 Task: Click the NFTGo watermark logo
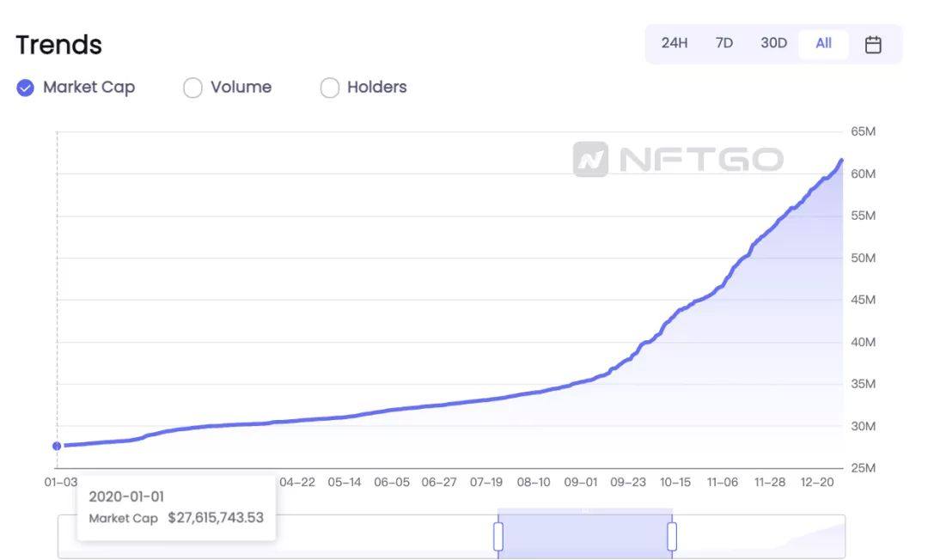pyautogui.click(x=680, y=155)
